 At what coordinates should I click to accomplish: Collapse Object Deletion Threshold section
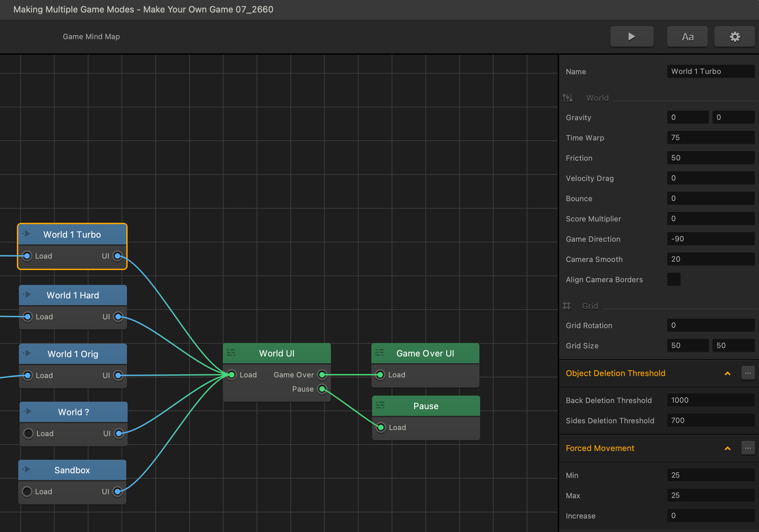pyautogui.click(x=728, y=373)
